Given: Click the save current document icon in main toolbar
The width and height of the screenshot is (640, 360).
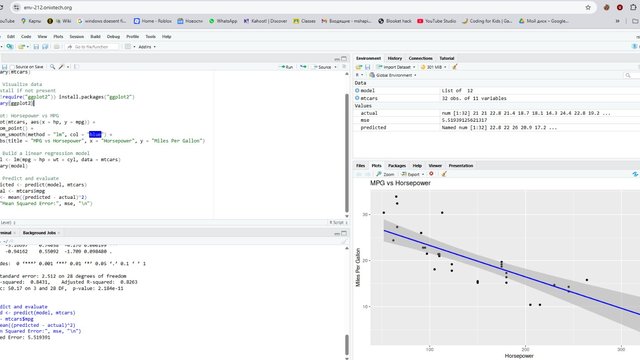Looking at the screenshot, I should pos(36,47).
